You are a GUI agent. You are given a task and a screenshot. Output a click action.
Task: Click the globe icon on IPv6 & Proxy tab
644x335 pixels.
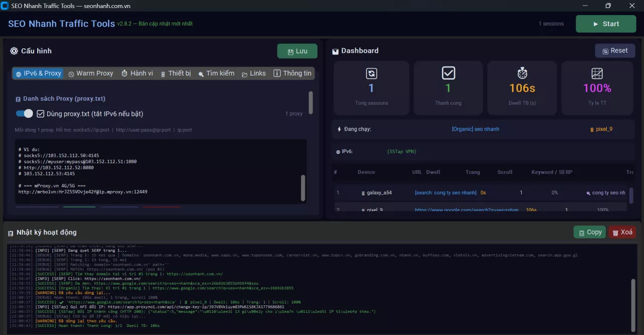[19, 74]
